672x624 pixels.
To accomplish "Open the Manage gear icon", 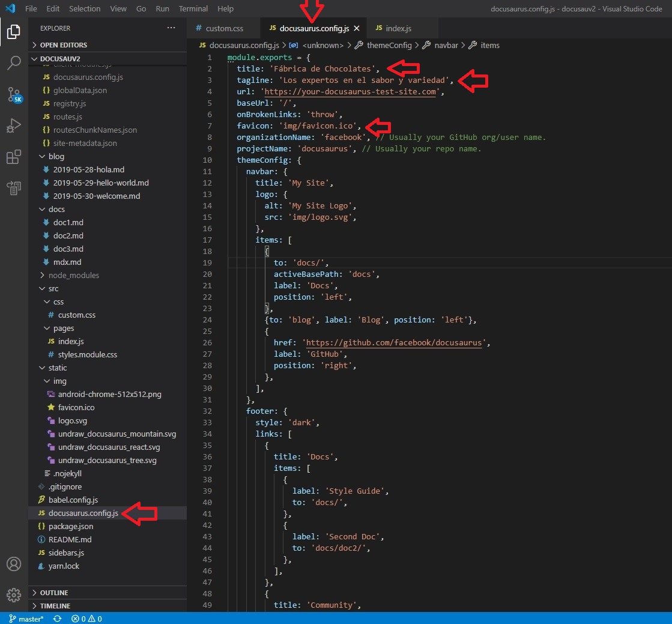I will coord(14,595).
